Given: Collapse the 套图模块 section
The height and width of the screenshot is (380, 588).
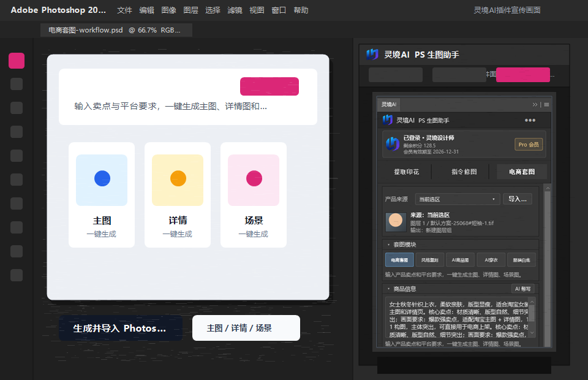Looking at the screenshot, I should [388, 245].
